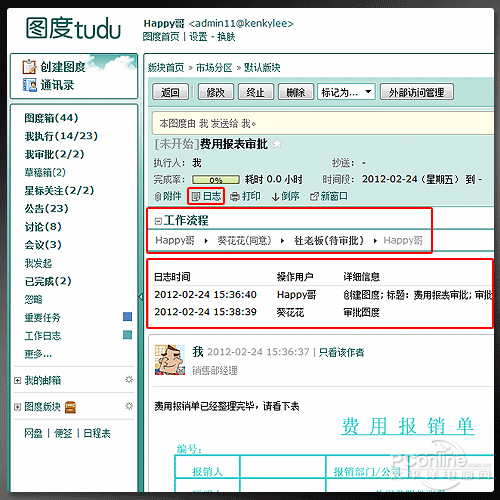
Task: Click the 终止 button
Action: click(256, 92)
